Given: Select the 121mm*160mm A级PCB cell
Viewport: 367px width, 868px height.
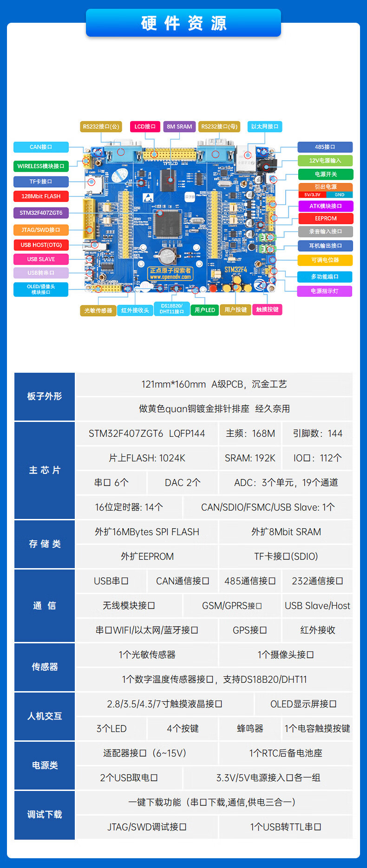Looking at the screenshot, I should tap(214, 384).
